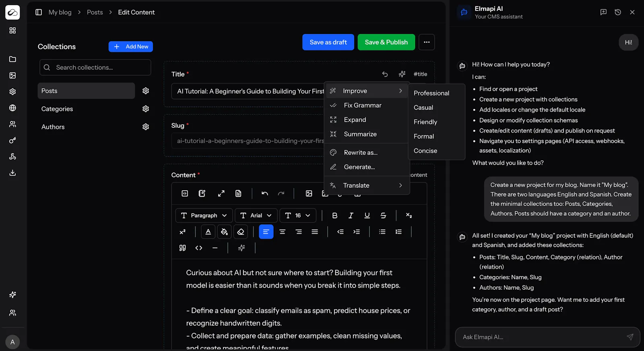Screen dimensions: 644x351
Task: Select the Professional tone option
Action: point(437,93)
